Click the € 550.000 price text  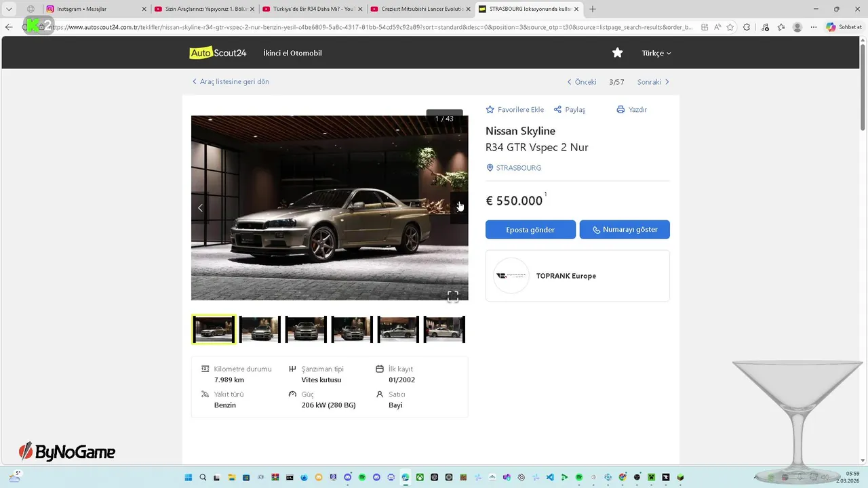pyautogui.click(x=514, y=201)
